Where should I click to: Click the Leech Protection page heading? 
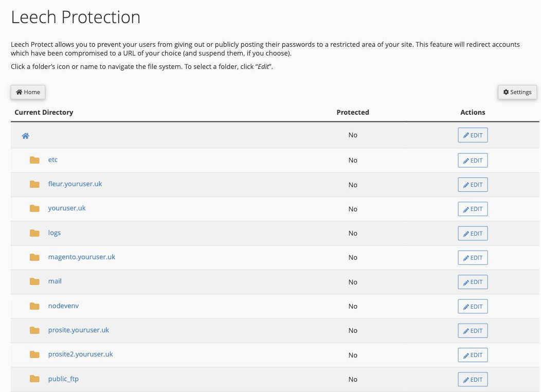click(x=76, y=17)
